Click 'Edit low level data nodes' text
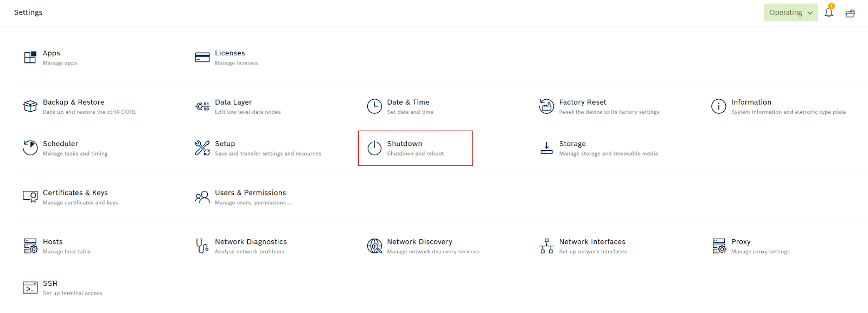 pos(248,112)
